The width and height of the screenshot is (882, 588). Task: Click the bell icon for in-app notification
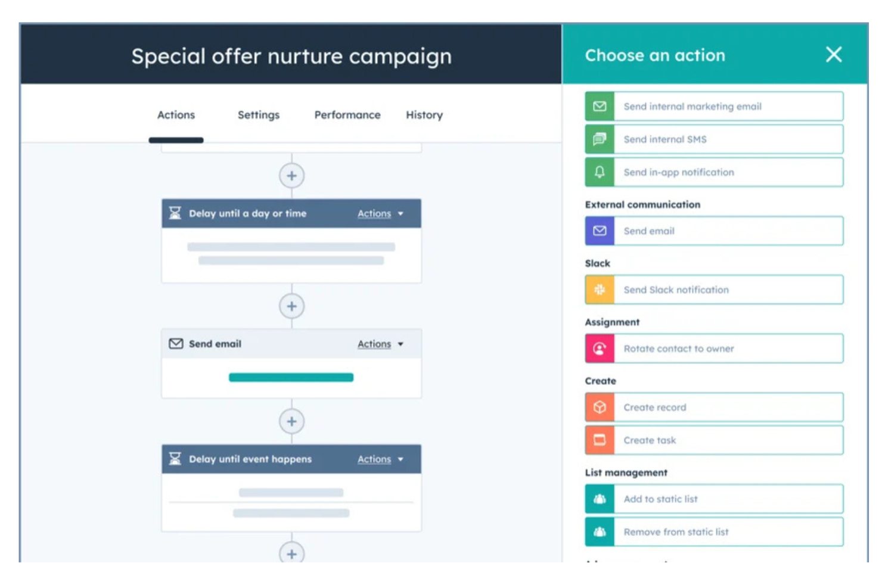point(600,172)
